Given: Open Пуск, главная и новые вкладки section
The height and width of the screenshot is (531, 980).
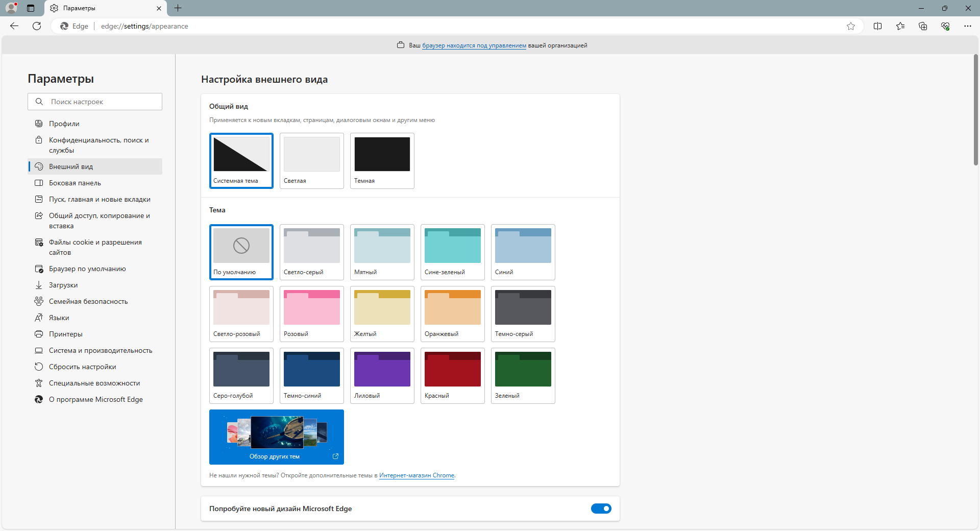Looking at the screenshot, I should coord(95,199).
